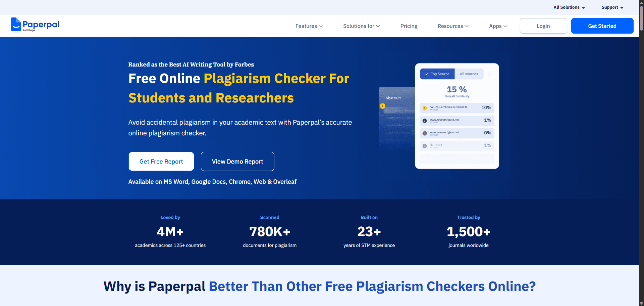Open the Apps dropdown
644x306 pixels.
(x=498, y=26)
